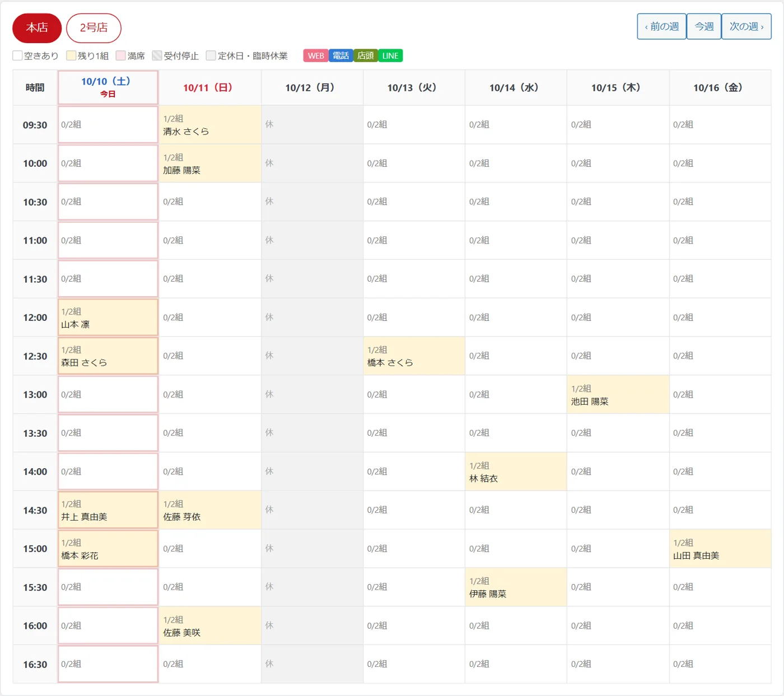Viewport: 784px width, 696px height.
Task: Switch to the 本店 store tab
Action: click(37, 28)
